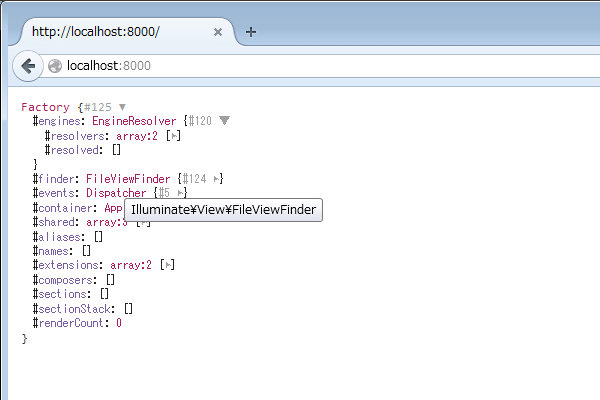Screen dimensions: 600x400
Task: Click the FileViewFinder class name
Action: 128,179
